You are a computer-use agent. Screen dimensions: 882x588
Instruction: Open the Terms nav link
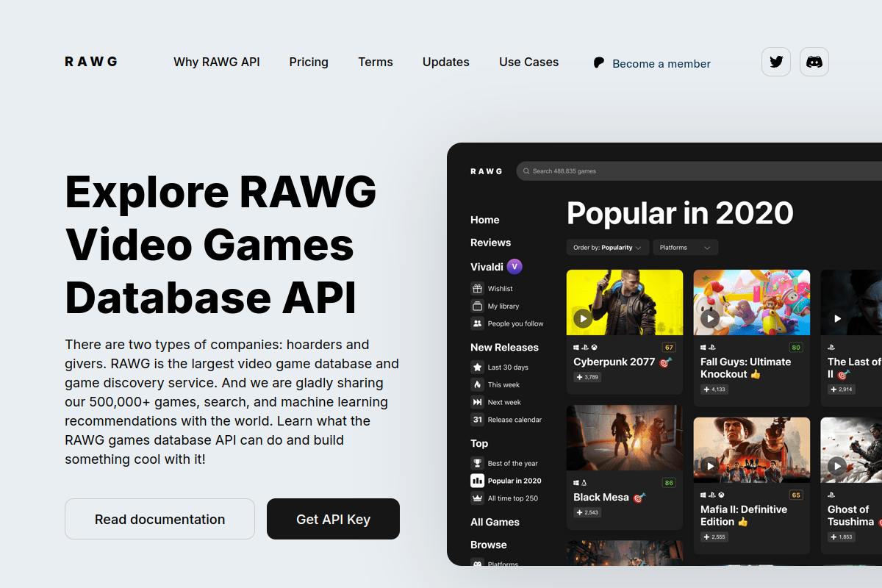(376, 62)
